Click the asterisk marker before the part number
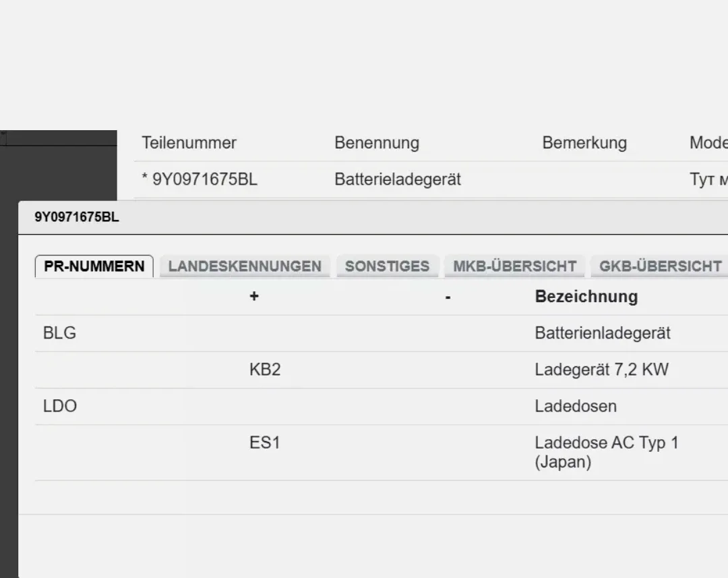 [144, 179]
